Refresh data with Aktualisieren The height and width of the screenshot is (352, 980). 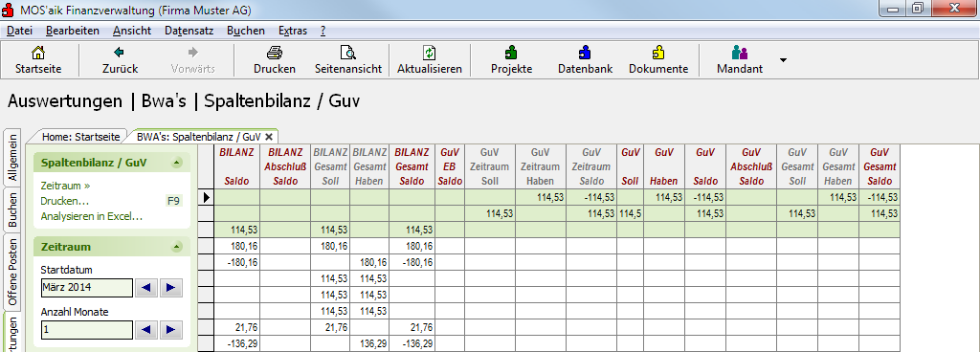click(x=430, y=53)
